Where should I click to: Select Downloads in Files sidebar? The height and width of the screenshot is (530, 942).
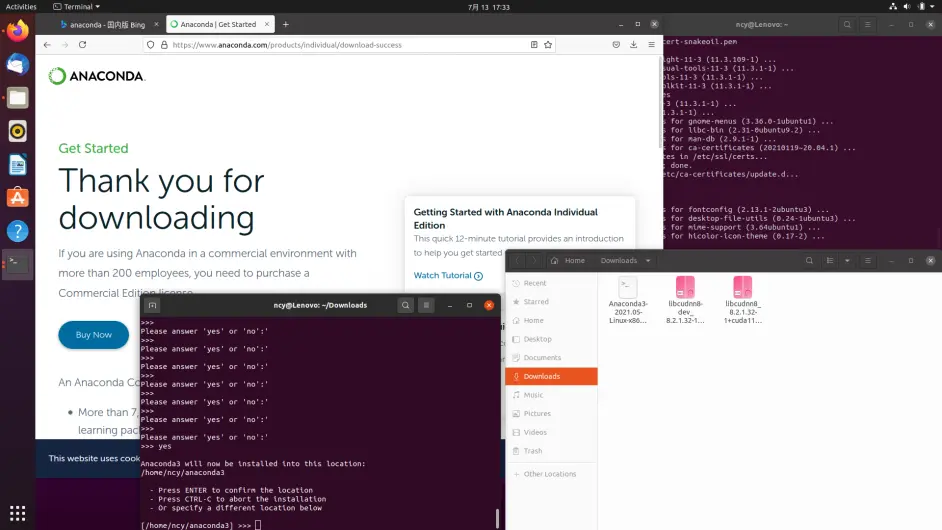[x=552, y=376]
